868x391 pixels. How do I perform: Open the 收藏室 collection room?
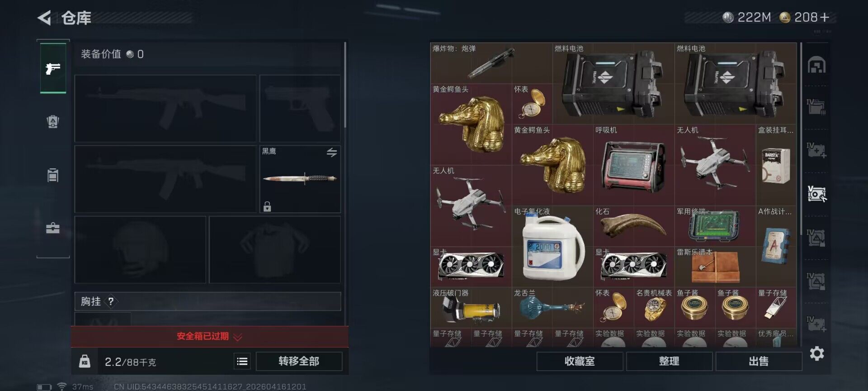click(x=580, y=361)
